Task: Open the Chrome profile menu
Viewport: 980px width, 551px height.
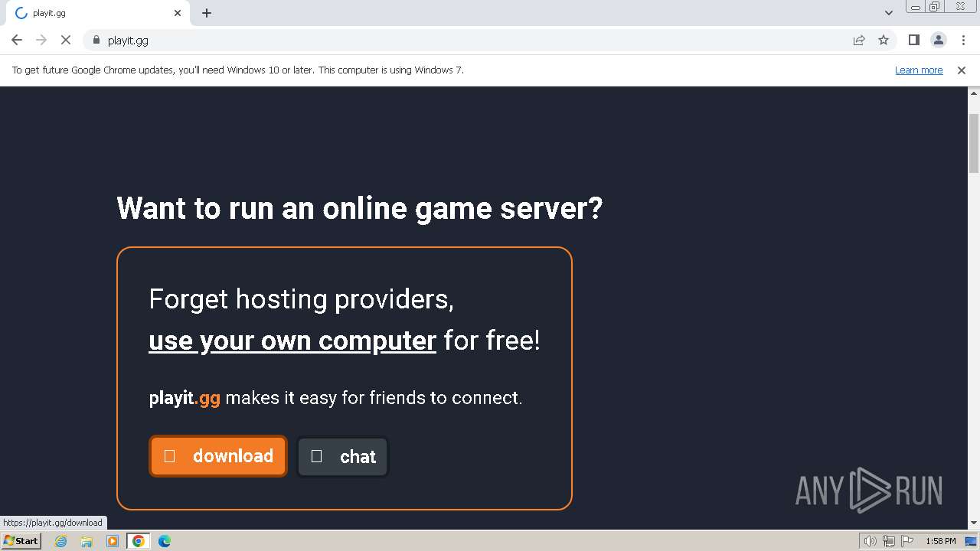Action: tap(938, 40)
